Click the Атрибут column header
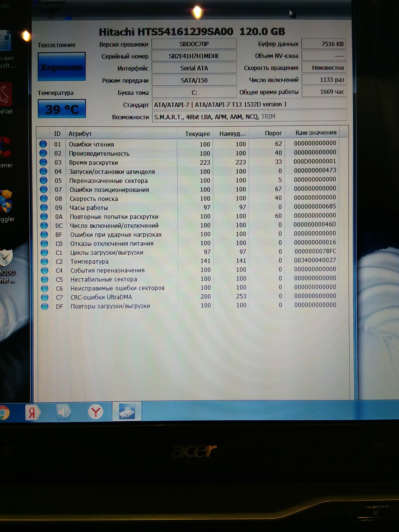This screenshot has width=399, height=532. coord(80,134)
